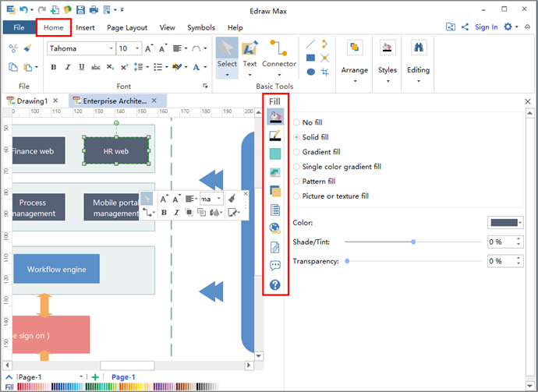
Task: Expand the fill Color dropdown
Action: click(519, 223)
